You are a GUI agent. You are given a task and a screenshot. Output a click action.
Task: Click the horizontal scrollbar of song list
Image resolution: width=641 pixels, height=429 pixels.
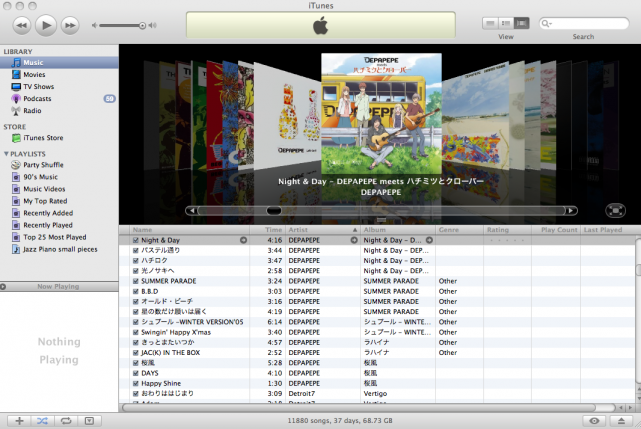359,407
